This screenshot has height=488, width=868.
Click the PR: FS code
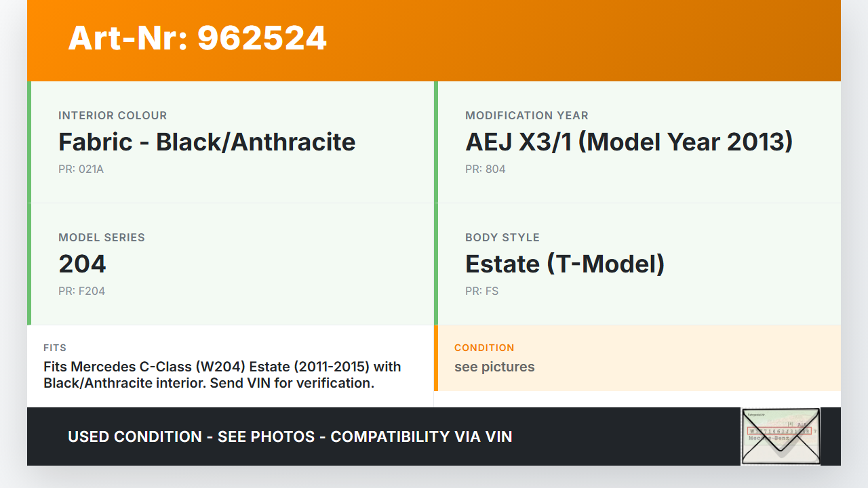point(481,291)
